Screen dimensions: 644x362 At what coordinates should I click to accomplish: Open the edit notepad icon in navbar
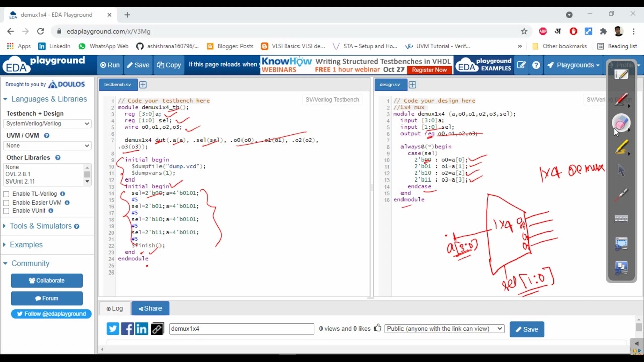point(521,65)
